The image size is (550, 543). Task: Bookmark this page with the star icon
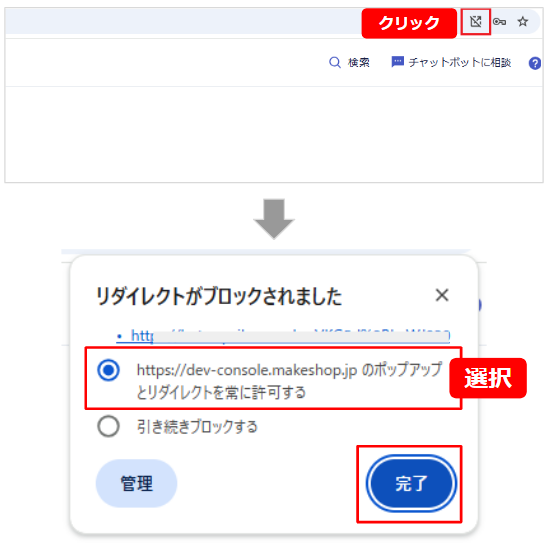[x=523, y=22]
